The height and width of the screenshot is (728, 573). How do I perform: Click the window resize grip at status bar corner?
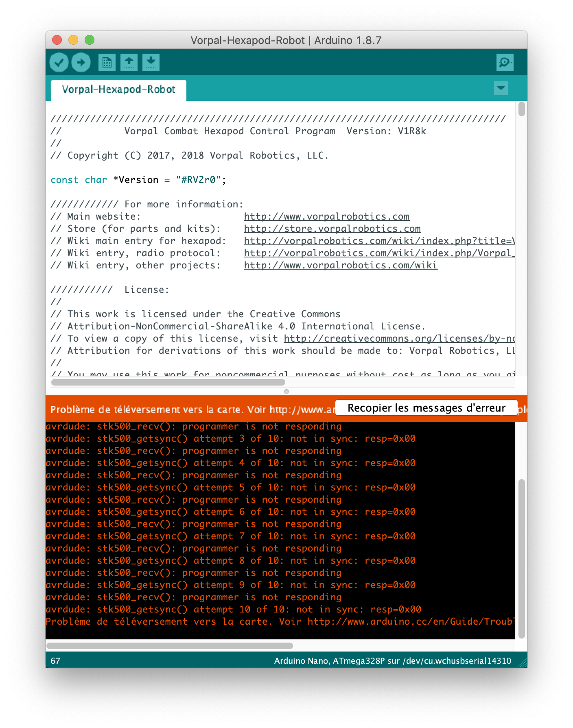point(522,663)
